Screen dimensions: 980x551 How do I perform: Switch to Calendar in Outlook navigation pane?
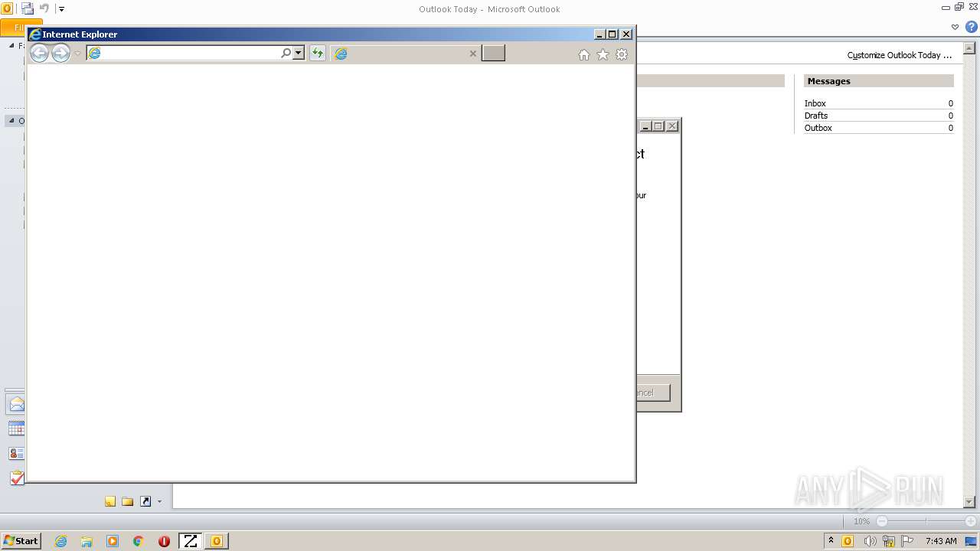click(x=16, y=429)
